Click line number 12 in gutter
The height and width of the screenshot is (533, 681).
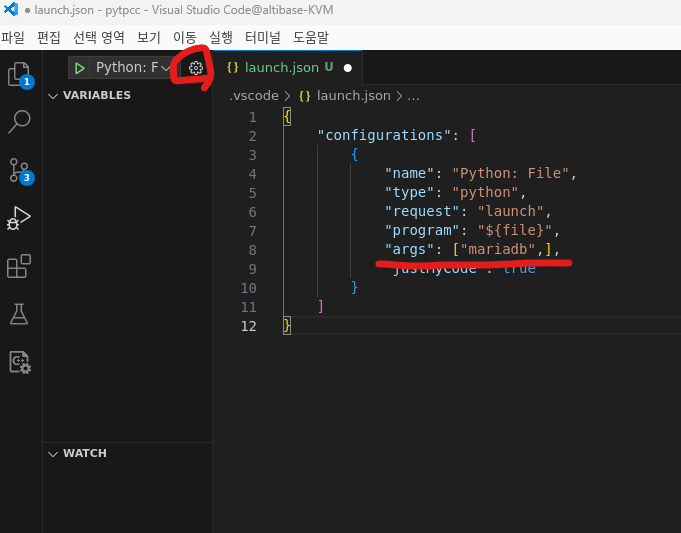click(249, 326)
